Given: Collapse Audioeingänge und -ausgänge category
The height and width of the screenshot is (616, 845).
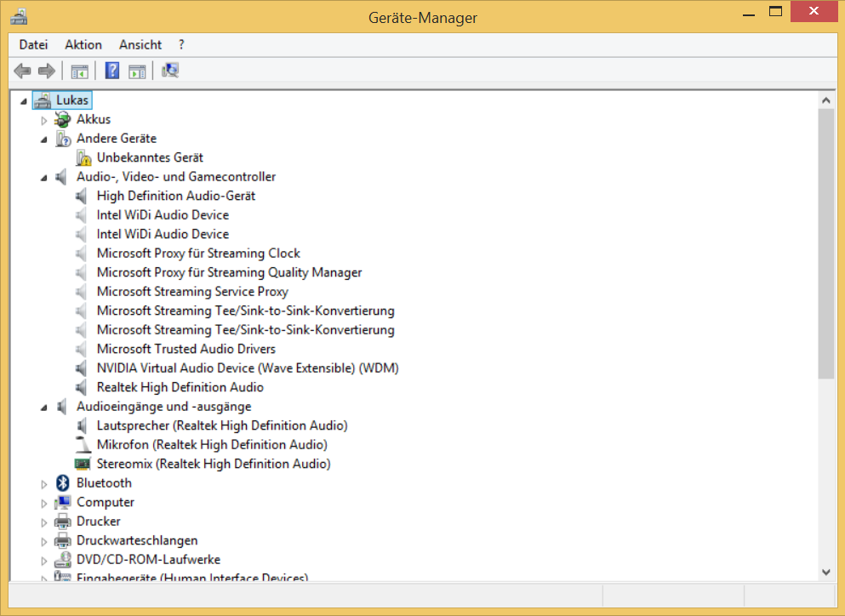Looking at the screenshot, I should click(43, 408).
